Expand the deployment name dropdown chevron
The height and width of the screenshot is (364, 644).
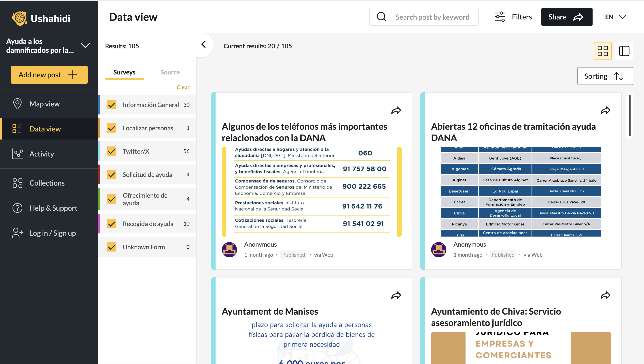click(x=85, y=46)
